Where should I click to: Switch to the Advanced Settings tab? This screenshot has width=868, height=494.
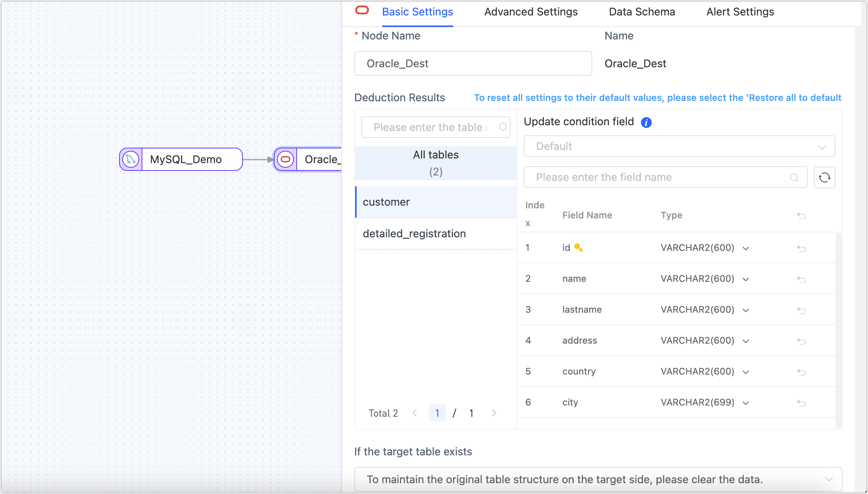click(531, 12)
